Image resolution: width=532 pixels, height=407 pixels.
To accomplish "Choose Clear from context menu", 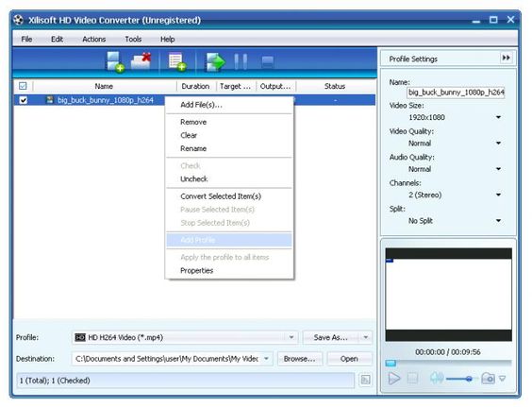I will tap(229, 135).
